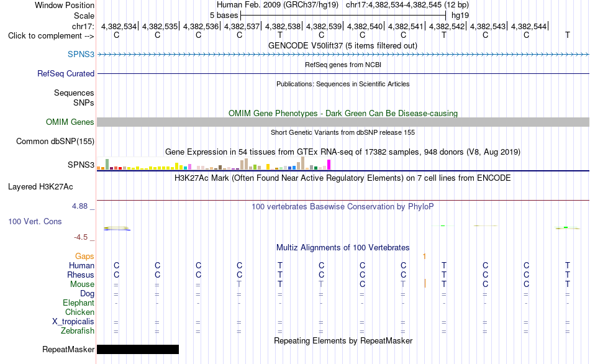Click the black SPNS3 label beside GTEx bars
This screenshot has height=364, width=590.
pyautogui.click(x=81, y=165)
